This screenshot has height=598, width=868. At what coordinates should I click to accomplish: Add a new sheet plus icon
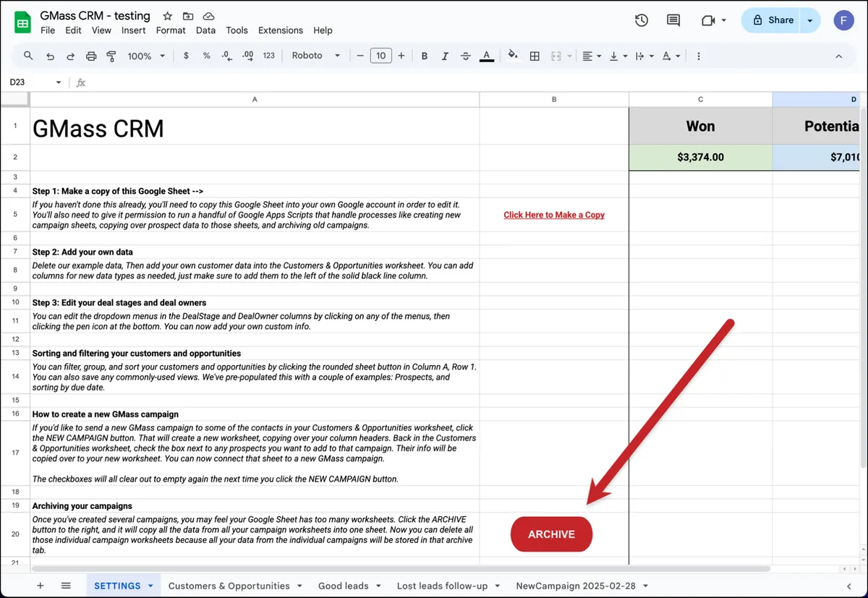pyautogui.click(x=40, y=586)
